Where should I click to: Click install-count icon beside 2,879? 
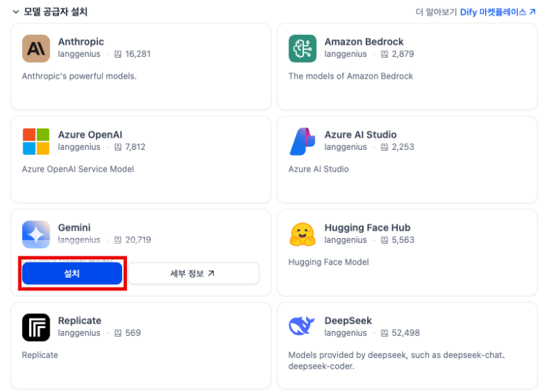384,54
